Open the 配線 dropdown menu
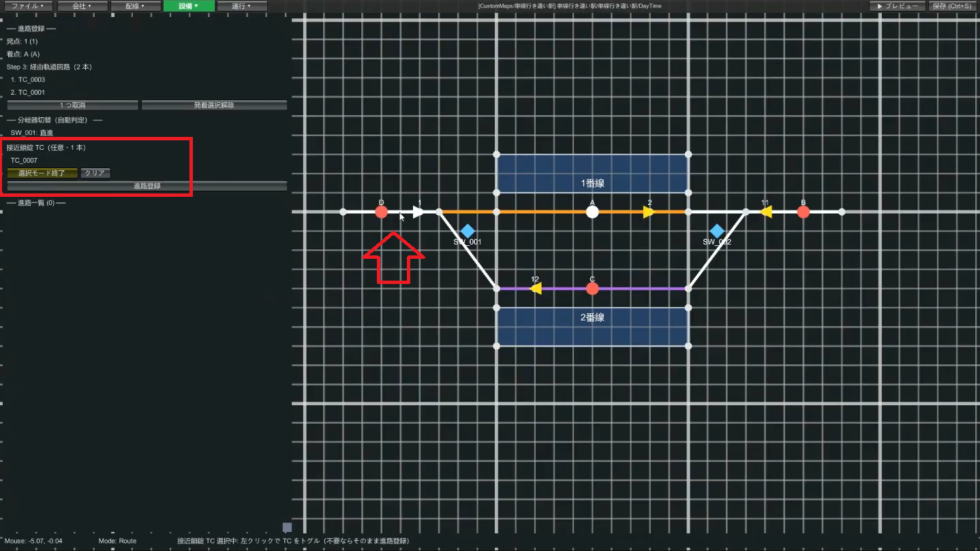Image resolution: width=980 pixels, height=551 pixels. [x=135, y=6]
